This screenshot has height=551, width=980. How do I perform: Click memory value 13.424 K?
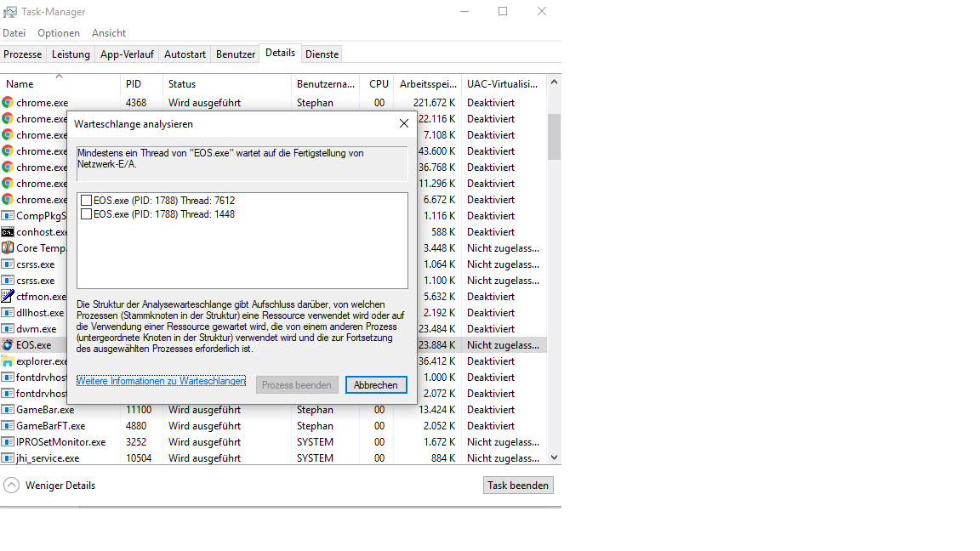[437, 410]
